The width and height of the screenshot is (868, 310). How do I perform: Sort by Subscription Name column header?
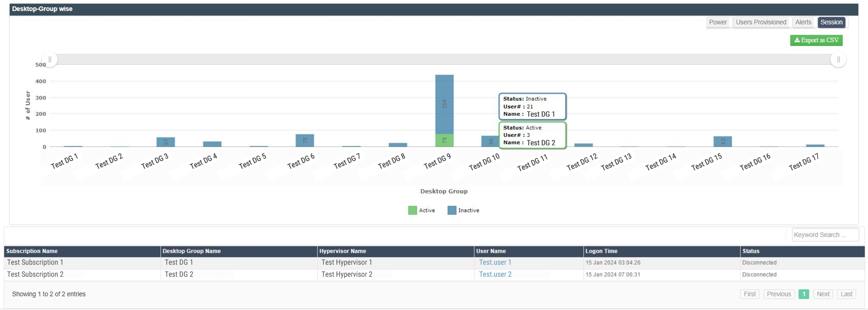tap(32, 251)
